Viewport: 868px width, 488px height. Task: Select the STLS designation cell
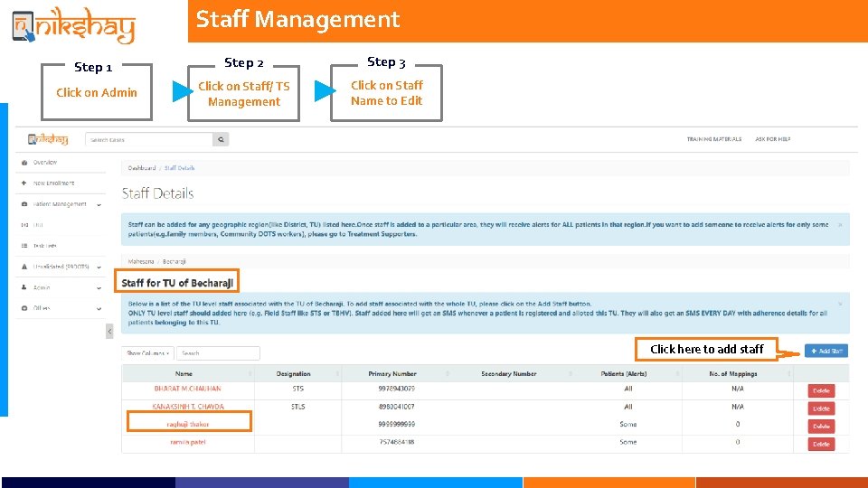[297, 407]
